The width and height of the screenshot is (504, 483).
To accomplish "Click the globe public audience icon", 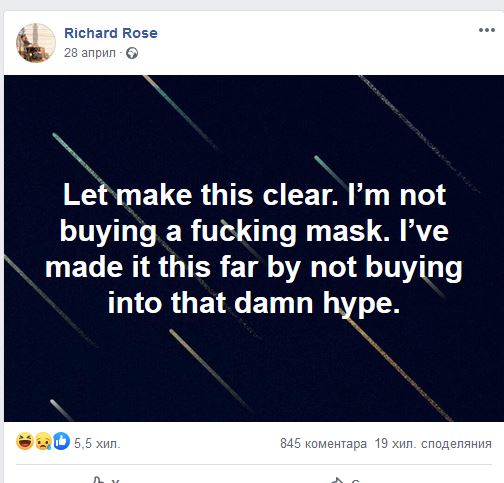I will 132,53.
